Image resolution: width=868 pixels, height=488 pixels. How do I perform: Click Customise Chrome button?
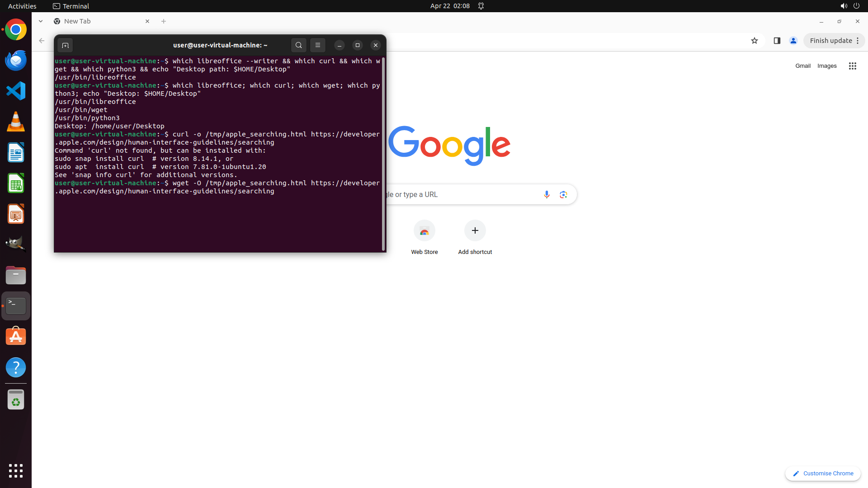(823, 473)
